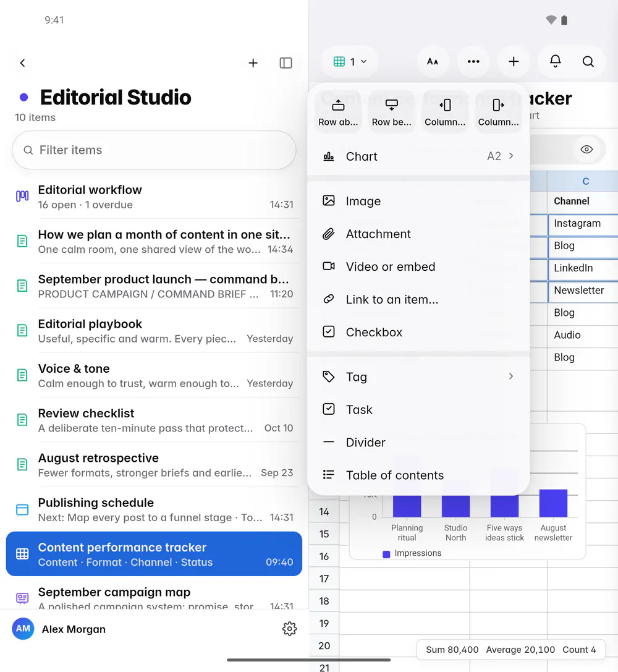Click the September campaign map presentation icon
The height and width of the screenshot is (672, 618).
pos(22,598)
